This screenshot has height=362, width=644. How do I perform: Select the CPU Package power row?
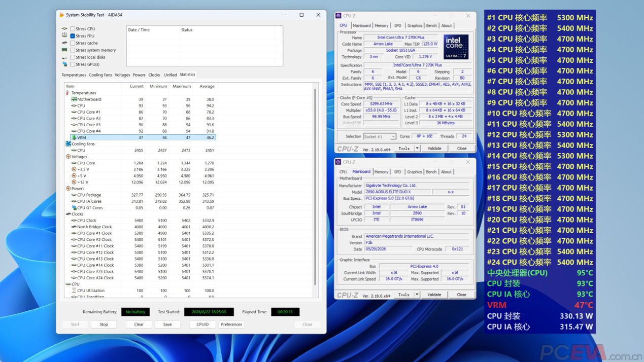pos(141,195)
